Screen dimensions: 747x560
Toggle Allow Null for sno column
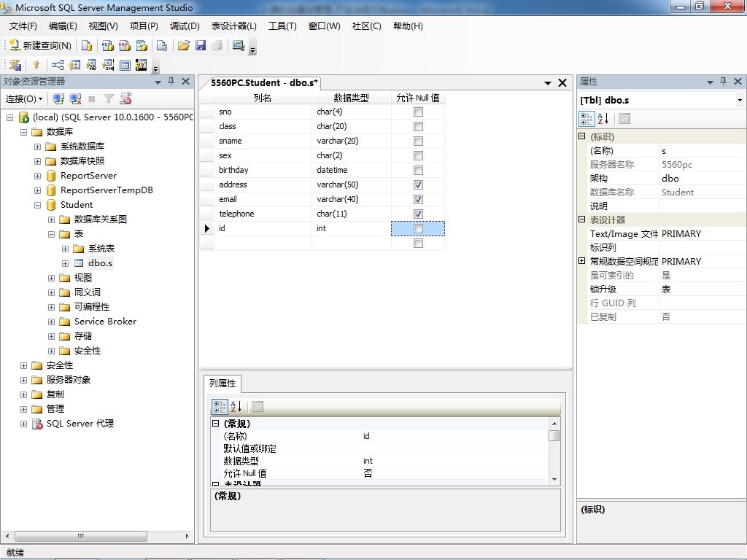click(x=418, y=112)
